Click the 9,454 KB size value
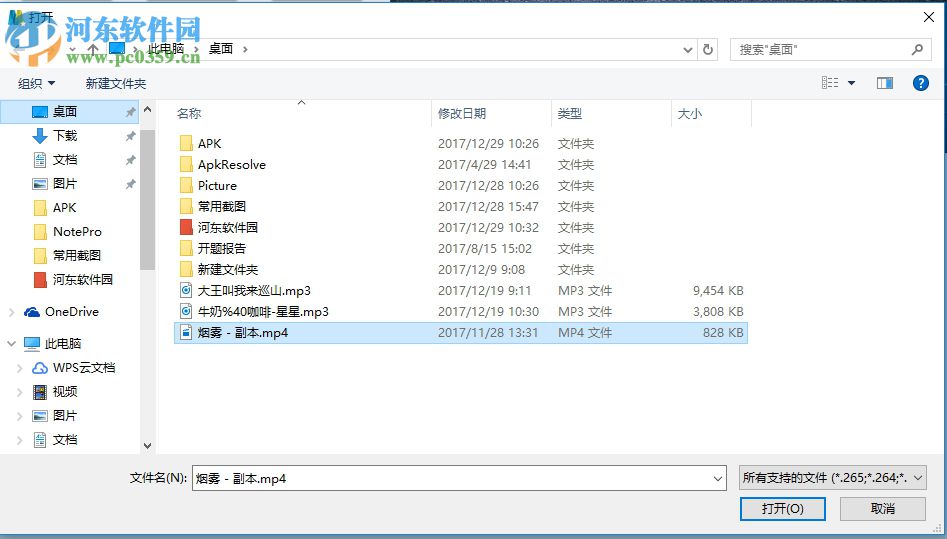947x539 pixels. (717, 291)
